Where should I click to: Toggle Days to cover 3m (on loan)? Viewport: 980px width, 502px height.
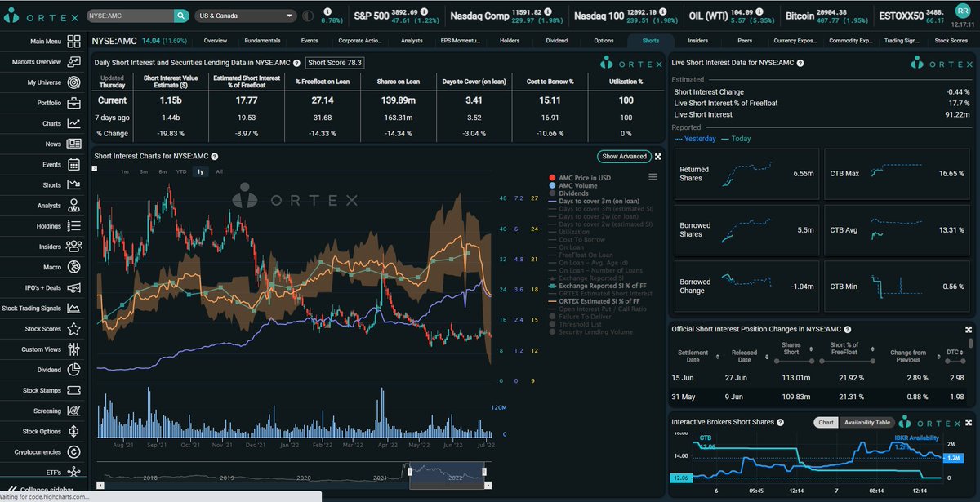click(595, 201)
